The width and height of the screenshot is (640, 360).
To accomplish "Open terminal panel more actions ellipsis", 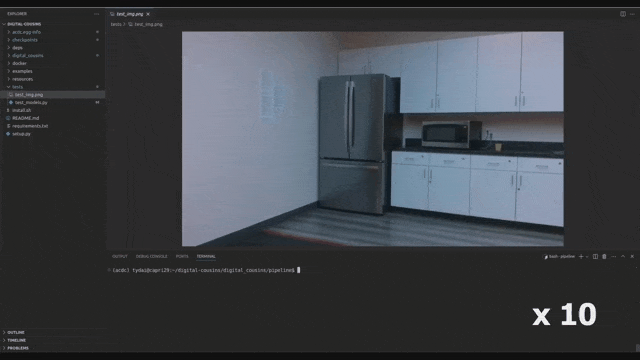I will (x=613, y=256).
